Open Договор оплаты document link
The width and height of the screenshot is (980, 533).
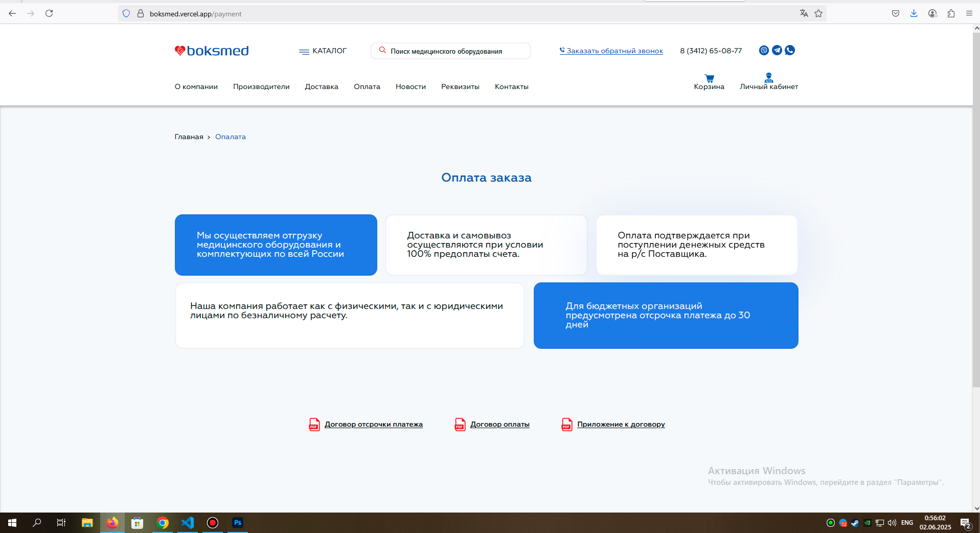coord(500,424)
